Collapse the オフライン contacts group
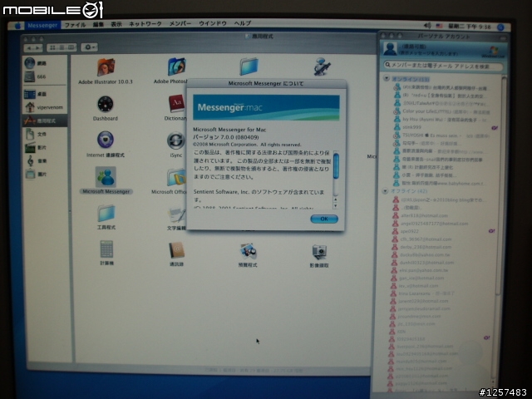The height and width of the screenshot is (399, 532). pos(385,191)
